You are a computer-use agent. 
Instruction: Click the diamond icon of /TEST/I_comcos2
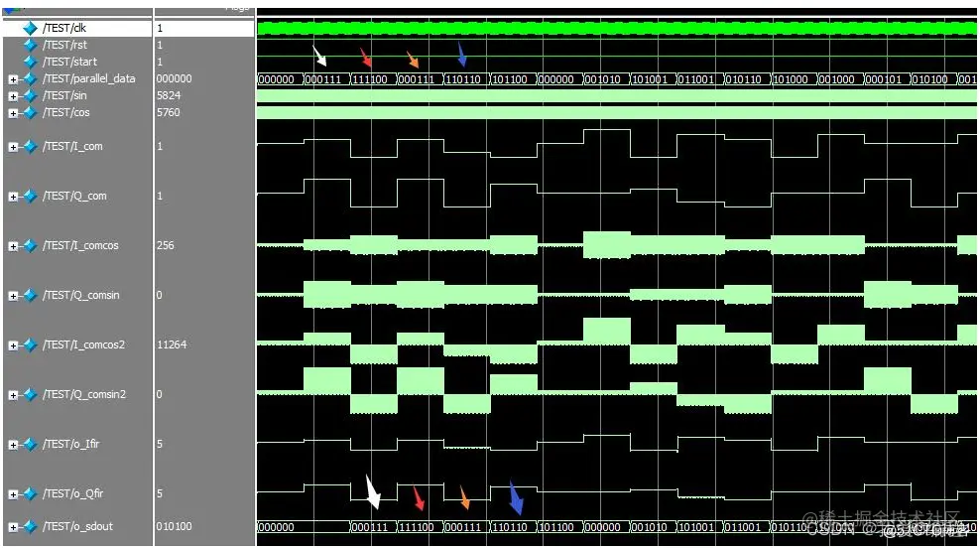pyautogui.click(x=30, y=345)
